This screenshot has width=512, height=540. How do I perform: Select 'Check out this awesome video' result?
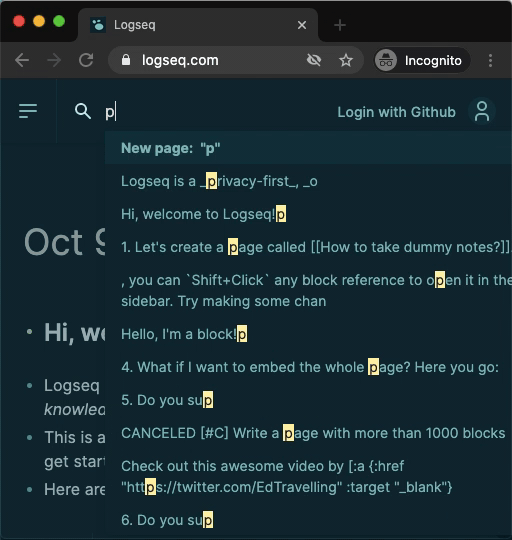pyautogui.click(x=308, y=477)
